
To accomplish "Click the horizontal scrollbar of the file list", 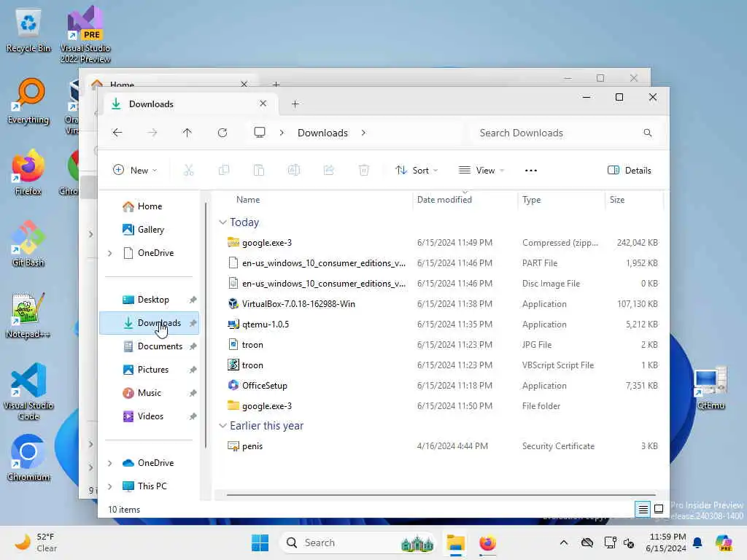I will pos(441,495).
